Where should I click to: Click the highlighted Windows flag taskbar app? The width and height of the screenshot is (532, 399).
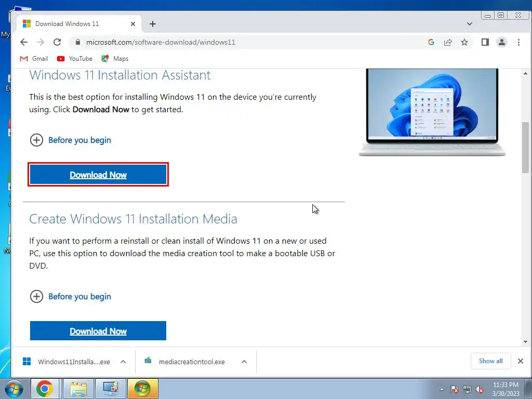[x=142, y=389]
